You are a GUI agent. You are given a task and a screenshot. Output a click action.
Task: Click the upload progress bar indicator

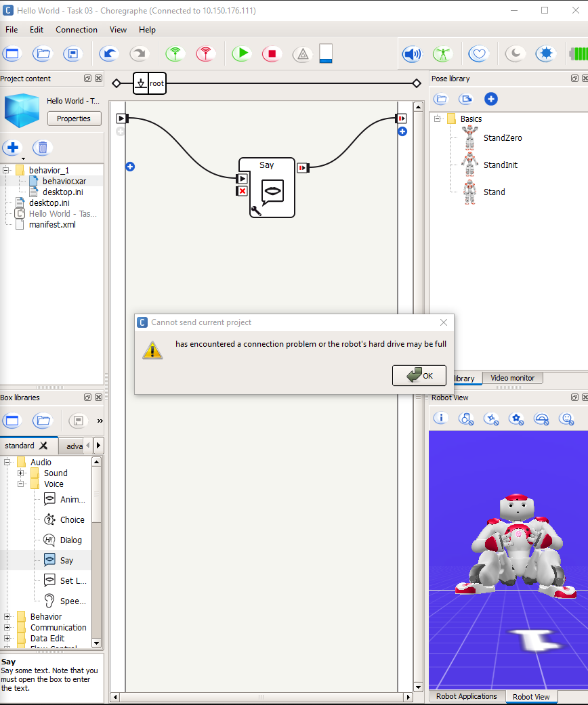(x=326, y=54)
